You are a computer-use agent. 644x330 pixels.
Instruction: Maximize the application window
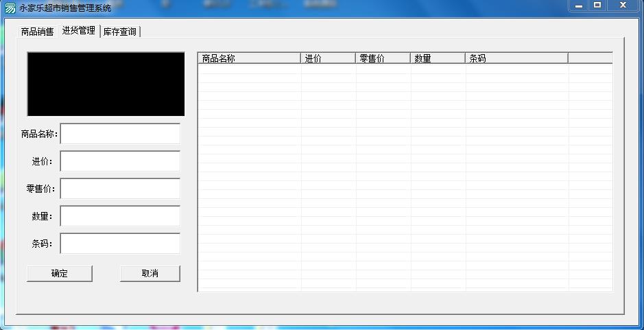pos(597,5)
